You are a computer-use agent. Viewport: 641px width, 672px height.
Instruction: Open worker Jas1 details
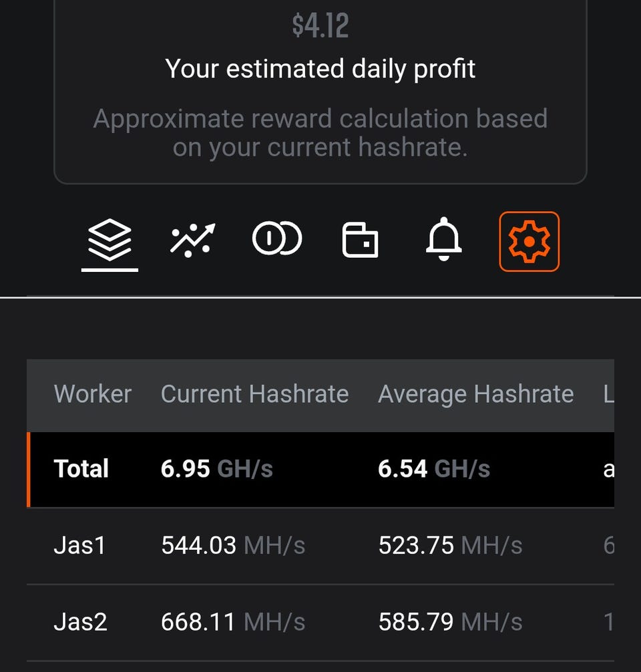tap(79, 546)
